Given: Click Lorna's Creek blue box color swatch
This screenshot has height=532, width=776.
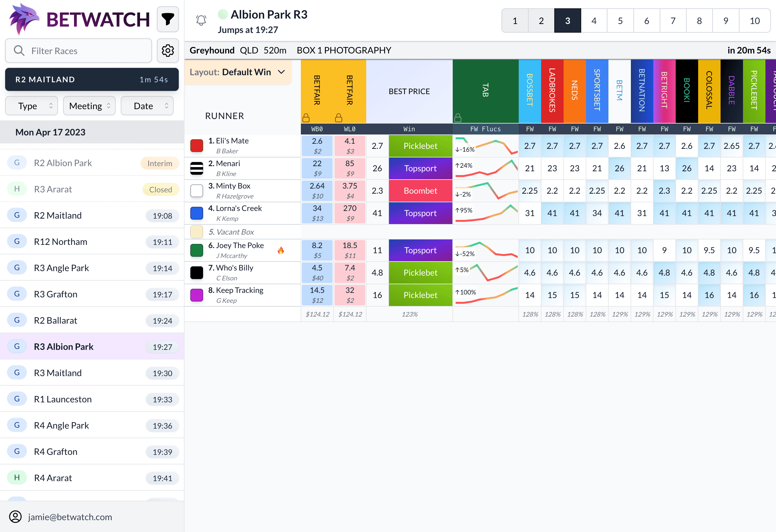Looking at the screenshot, I should [x=197, y=213].
